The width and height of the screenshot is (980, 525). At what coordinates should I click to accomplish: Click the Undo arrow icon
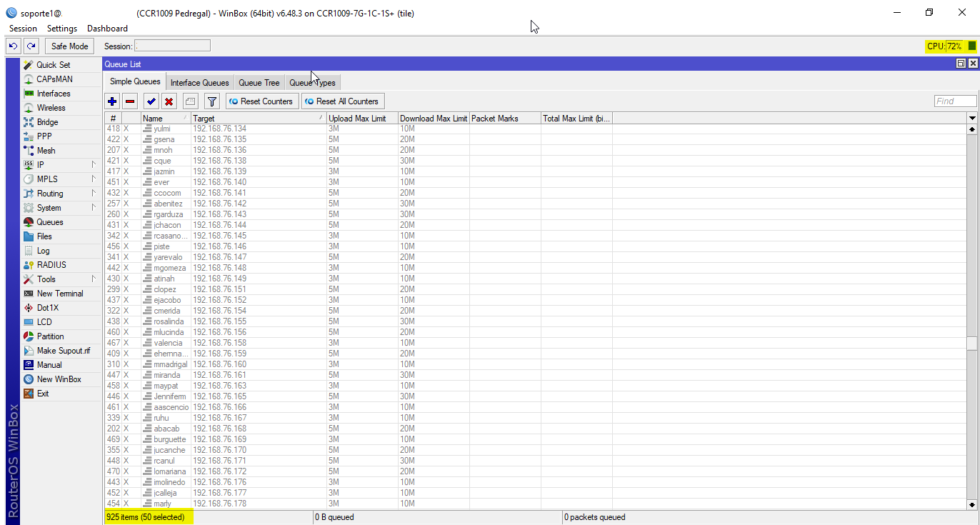[13, 46]
